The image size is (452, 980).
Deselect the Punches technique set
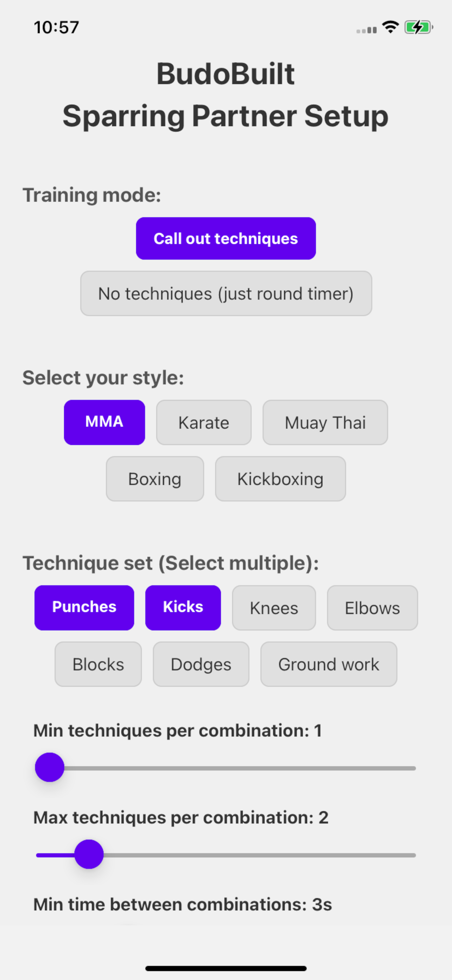coord(84,607)
